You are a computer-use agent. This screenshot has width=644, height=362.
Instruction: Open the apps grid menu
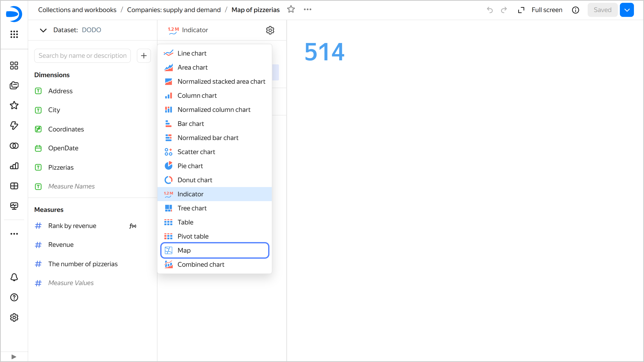tap(14, 34)
